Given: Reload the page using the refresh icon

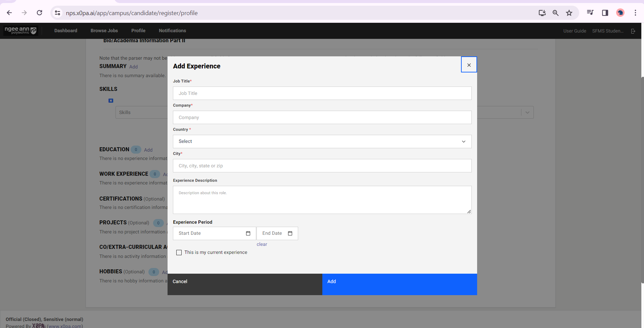Looking at the screenshot, I should coord(40,13).
